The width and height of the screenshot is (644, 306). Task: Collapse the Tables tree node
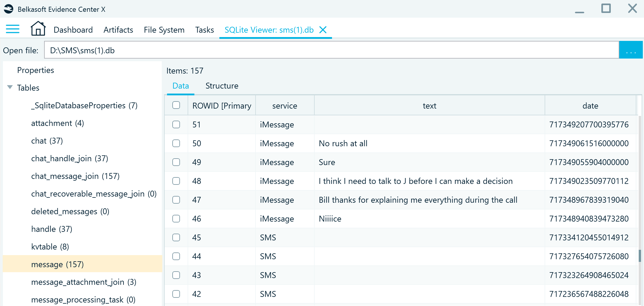click(x=10, y=87)
